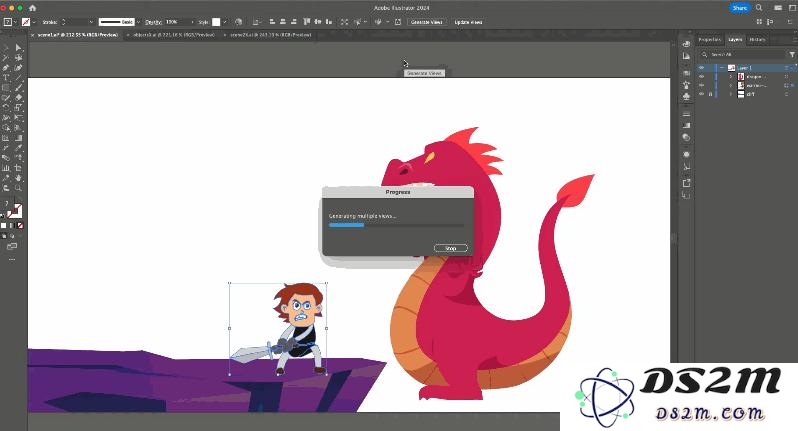
Task: Open the Swatches panel from dock
Action: [x=686, y=73]
